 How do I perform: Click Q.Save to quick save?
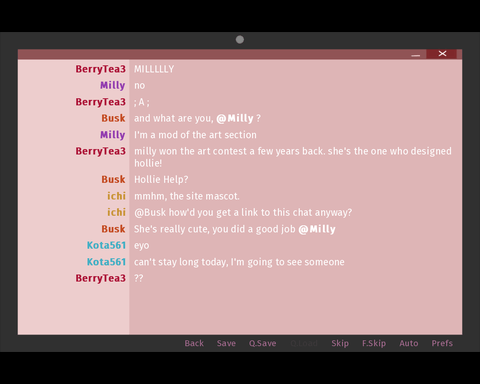(x=262, y=343)
